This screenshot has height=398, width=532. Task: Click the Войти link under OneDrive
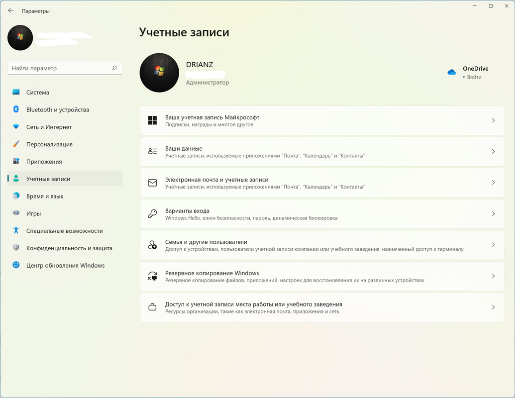474,77
